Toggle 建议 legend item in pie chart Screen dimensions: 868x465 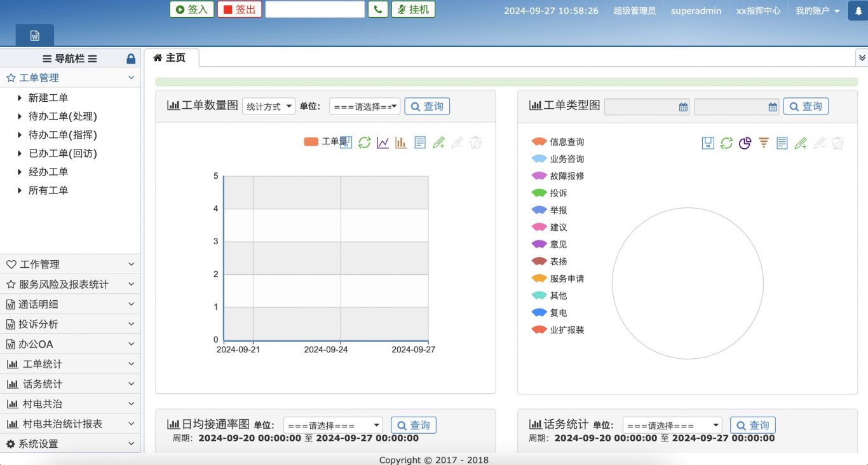(x=549, y=228)
